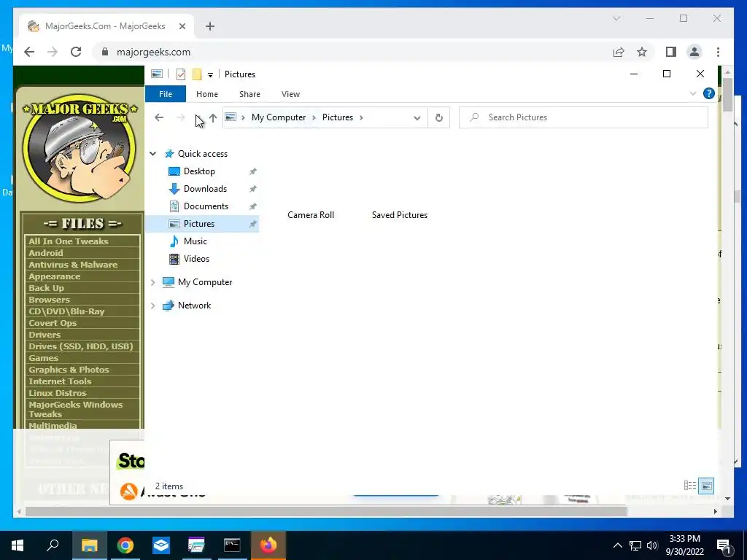Open the Action Center notifications
The width and height of the screenshot is (747, 560).
tap(724, 545)
